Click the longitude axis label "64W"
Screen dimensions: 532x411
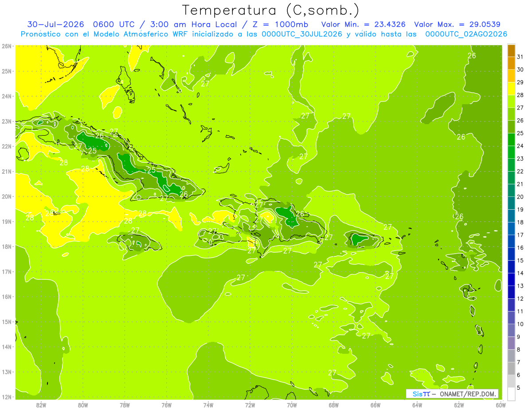tap(417, 405)
